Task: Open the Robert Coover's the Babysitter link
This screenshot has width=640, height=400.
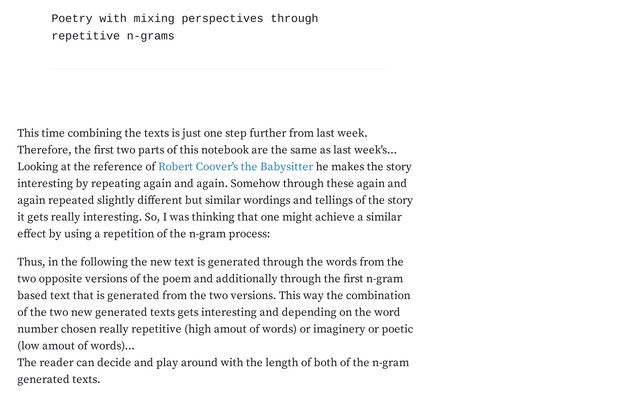Action: click(x=235, y=167)
